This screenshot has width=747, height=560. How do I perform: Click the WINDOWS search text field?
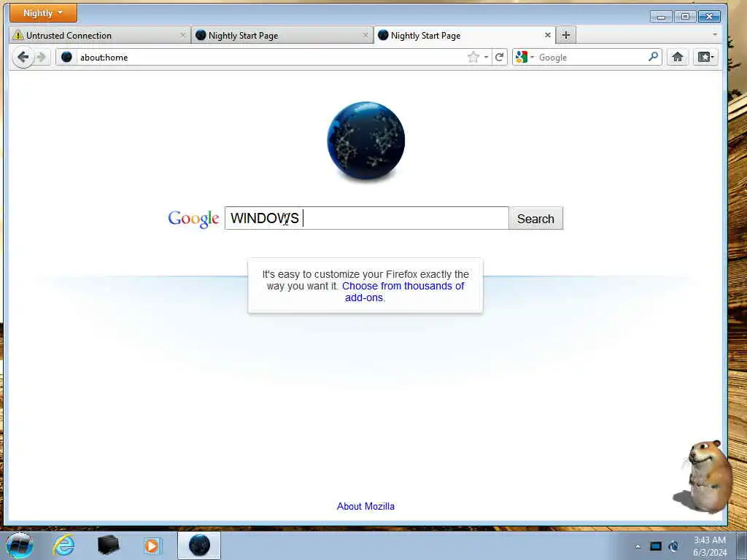pyautogui.click(x=367, y=218)
